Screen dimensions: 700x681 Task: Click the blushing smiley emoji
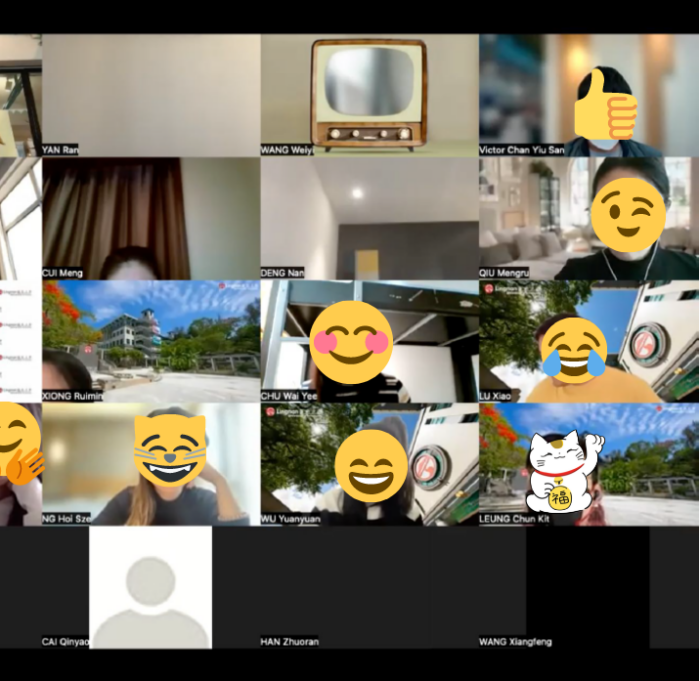(x=350, y=342)
